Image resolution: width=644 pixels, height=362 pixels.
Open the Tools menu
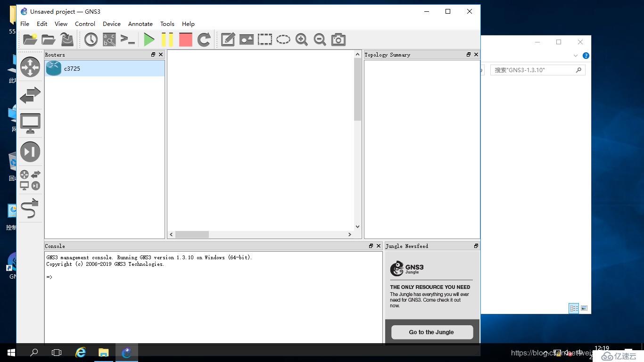pos(167,24)
